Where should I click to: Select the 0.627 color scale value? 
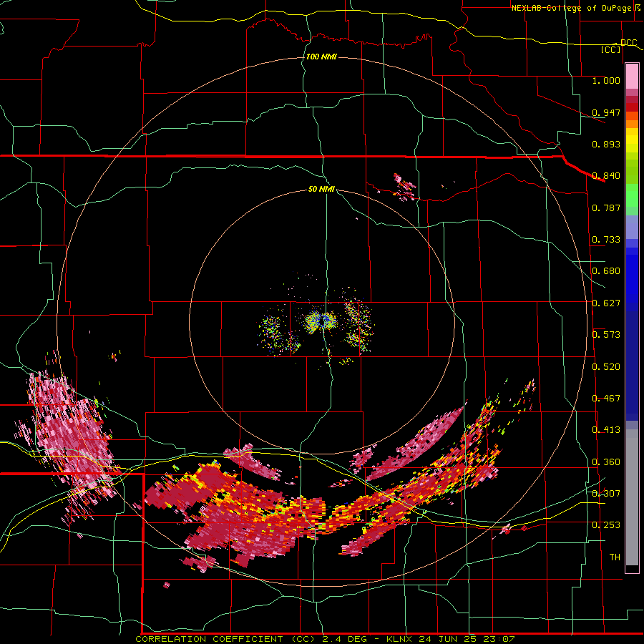[606, 303]
